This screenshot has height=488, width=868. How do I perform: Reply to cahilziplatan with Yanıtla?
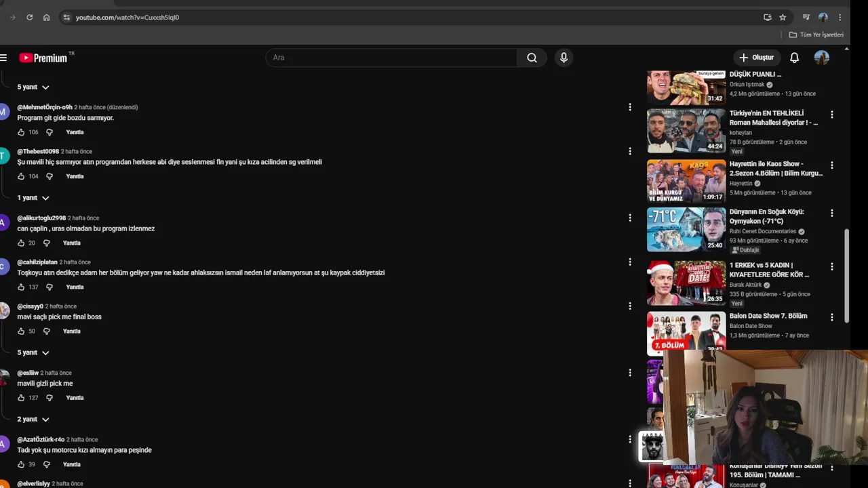pyautogui.click(x=75, y=287)
